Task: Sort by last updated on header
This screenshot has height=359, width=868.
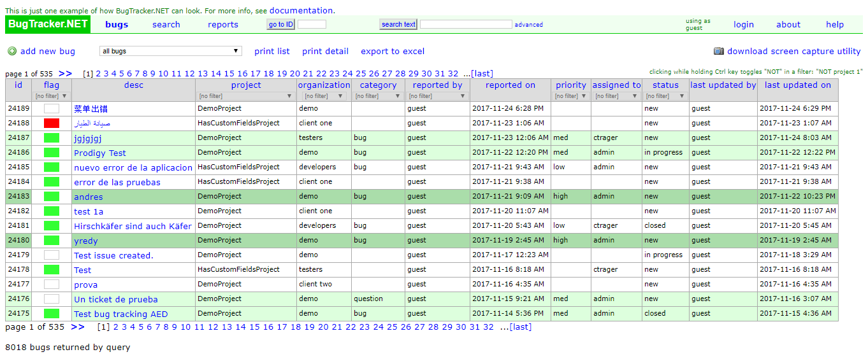Action: [x=798, y=85]
